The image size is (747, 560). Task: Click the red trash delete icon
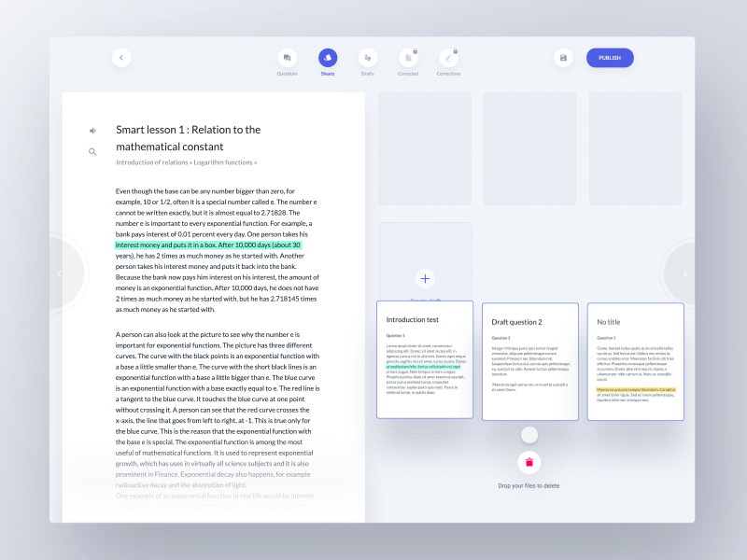[529, 462]
